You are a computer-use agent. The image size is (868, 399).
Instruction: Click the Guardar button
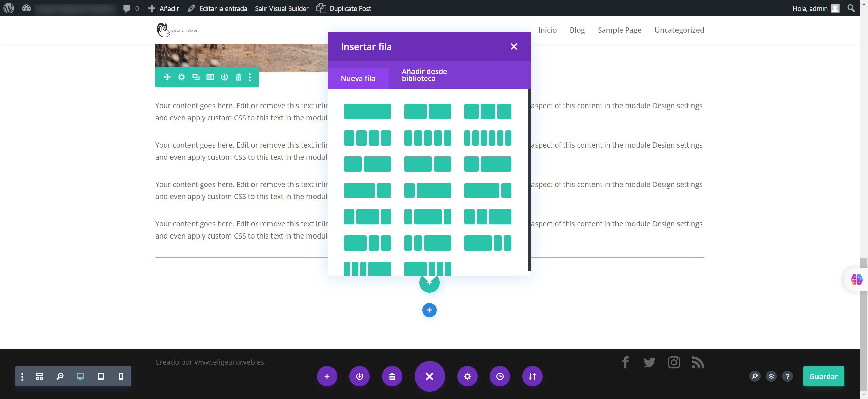tap(823, 376)
